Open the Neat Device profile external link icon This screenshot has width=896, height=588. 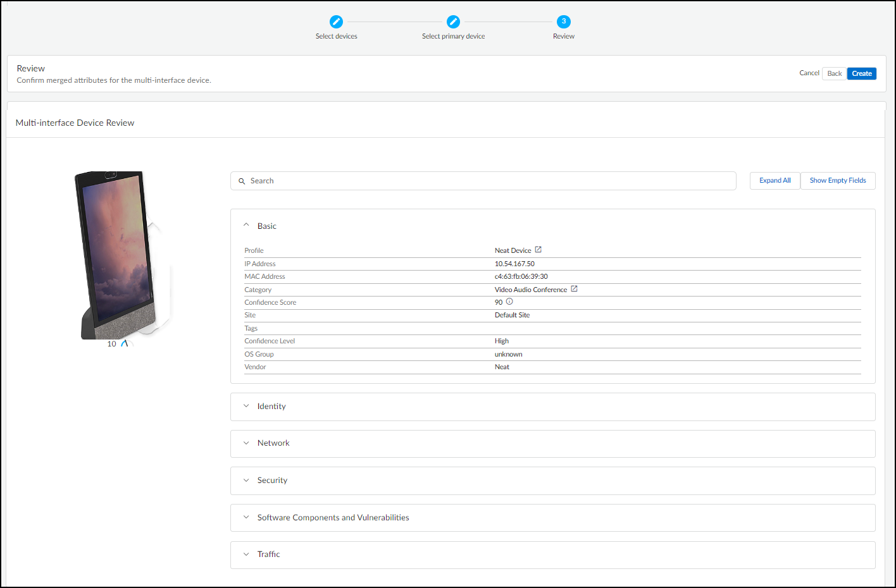pos(538,250)
